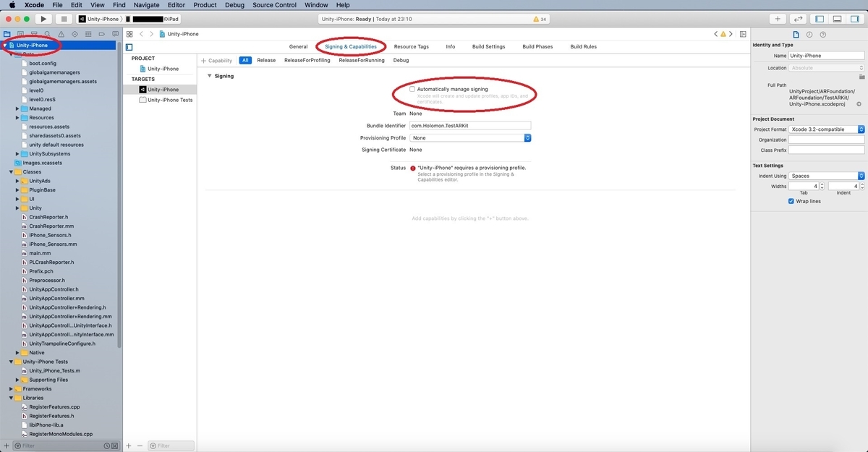The height and width of the screenshot is (452, 868).
Task: Open the Source Control menu
Action: pos(275,5)
